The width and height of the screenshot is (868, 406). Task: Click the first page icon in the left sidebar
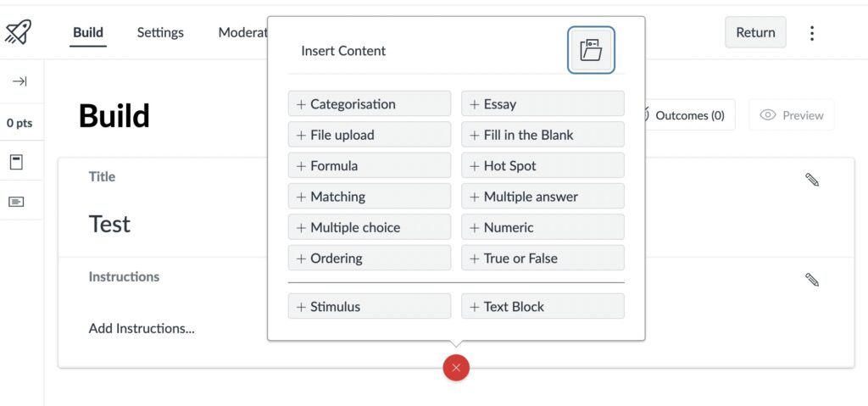(x=16, y=161)
